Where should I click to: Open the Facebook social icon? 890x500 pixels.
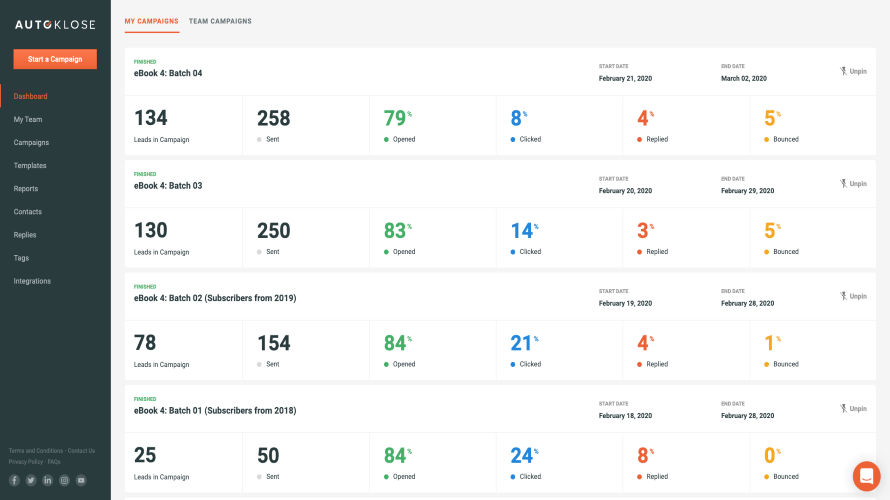(x=14, y=480)
